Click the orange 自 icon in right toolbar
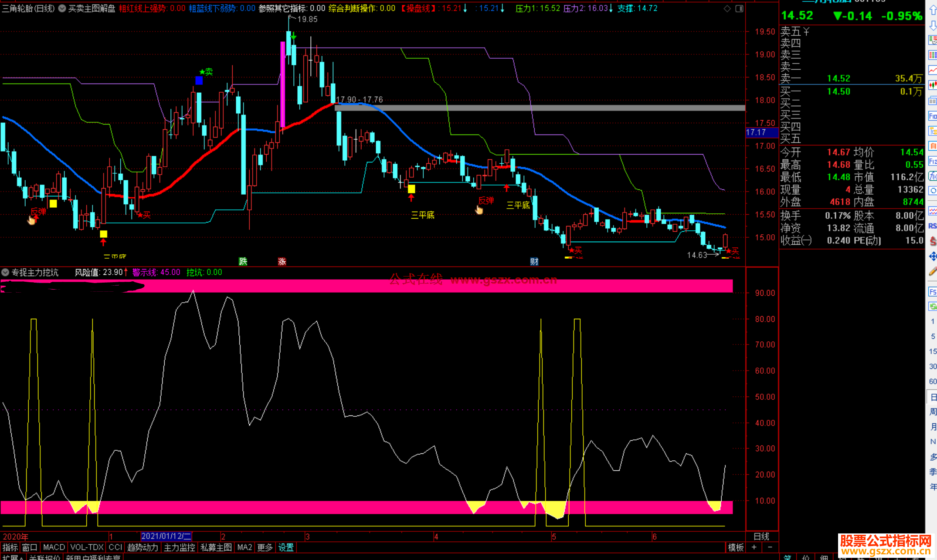 point(933,146)
